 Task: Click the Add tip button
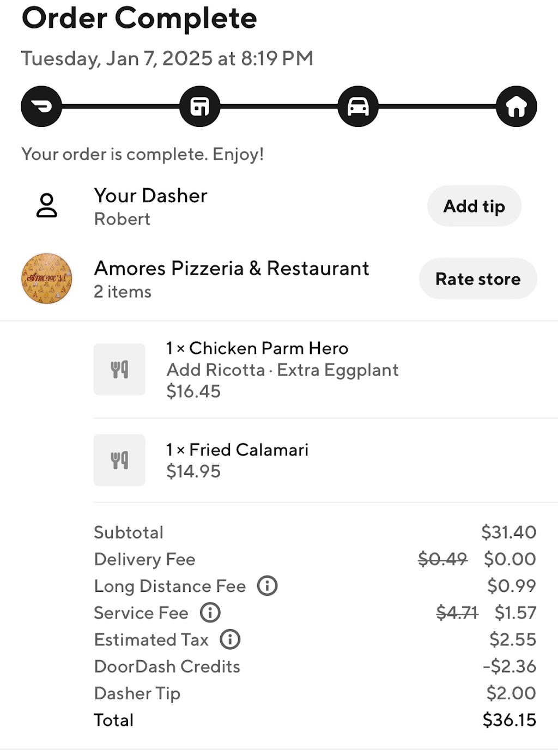point(474,206)
